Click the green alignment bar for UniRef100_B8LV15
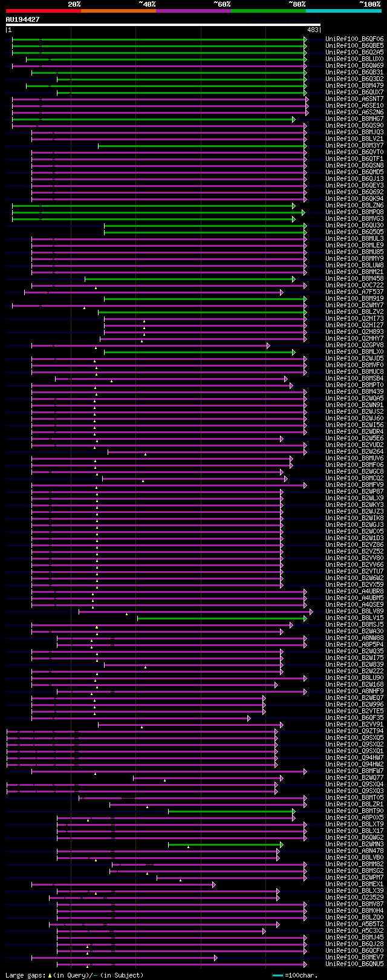Screen dimensions: 387x980 coord(222,618)
